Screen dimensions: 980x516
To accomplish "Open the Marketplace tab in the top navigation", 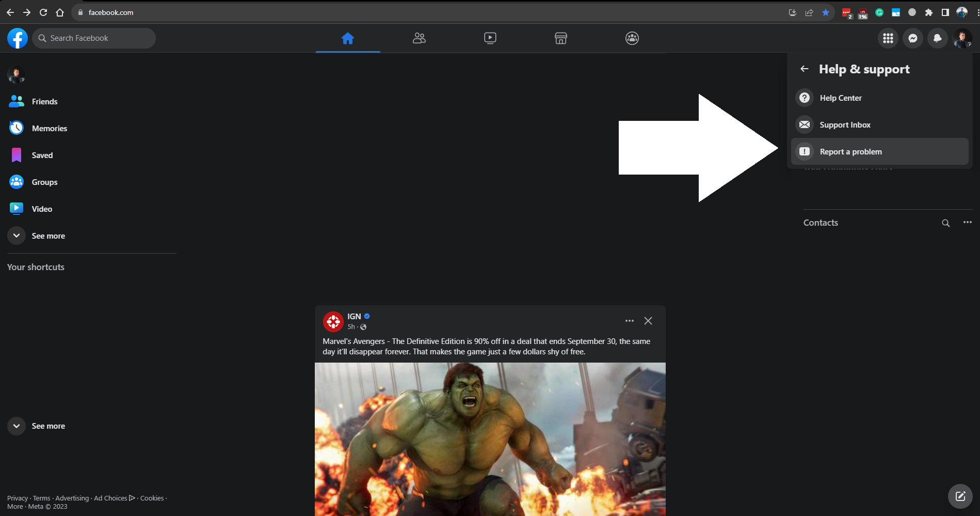I will (561, 38).
